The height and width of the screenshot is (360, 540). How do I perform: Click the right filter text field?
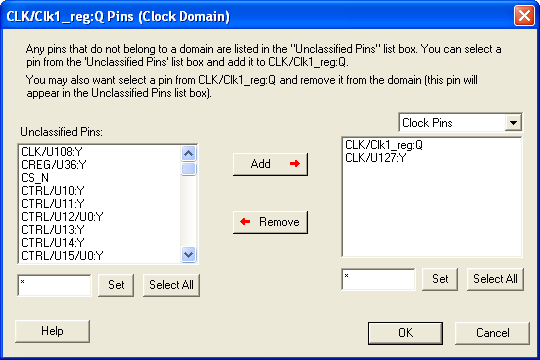pos(378,279)
